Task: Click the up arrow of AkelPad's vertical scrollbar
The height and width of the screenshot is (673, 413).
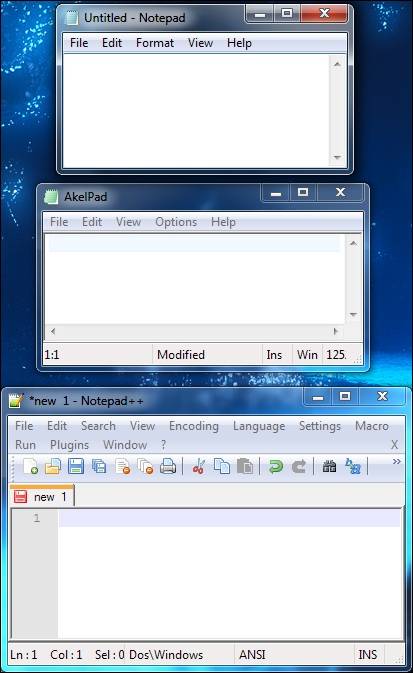Action: 353,243
